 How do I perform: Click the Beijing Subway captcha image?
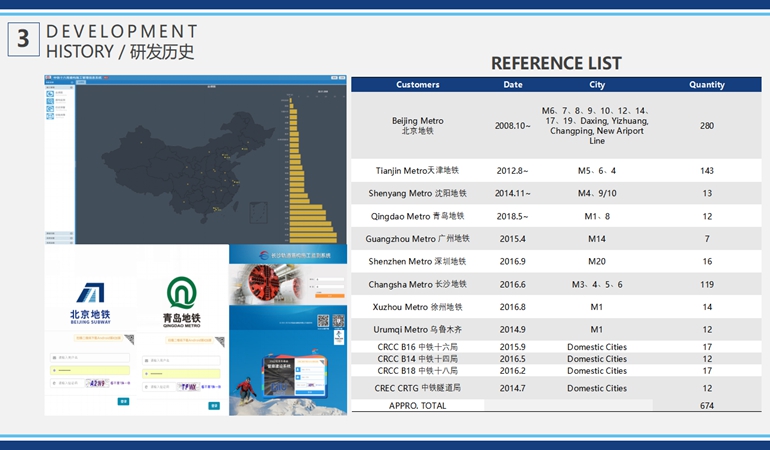coord(97,383)
